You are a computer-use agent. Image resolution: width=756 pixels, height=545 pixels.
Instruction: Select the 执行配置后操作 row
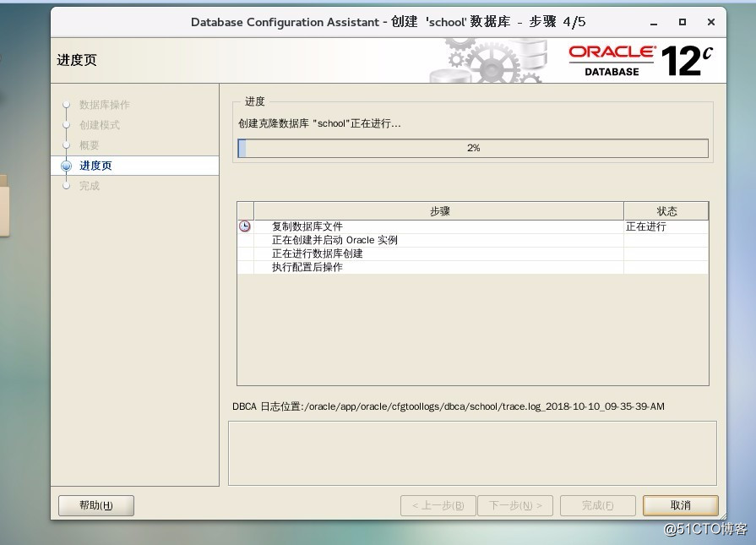point(473,267)
